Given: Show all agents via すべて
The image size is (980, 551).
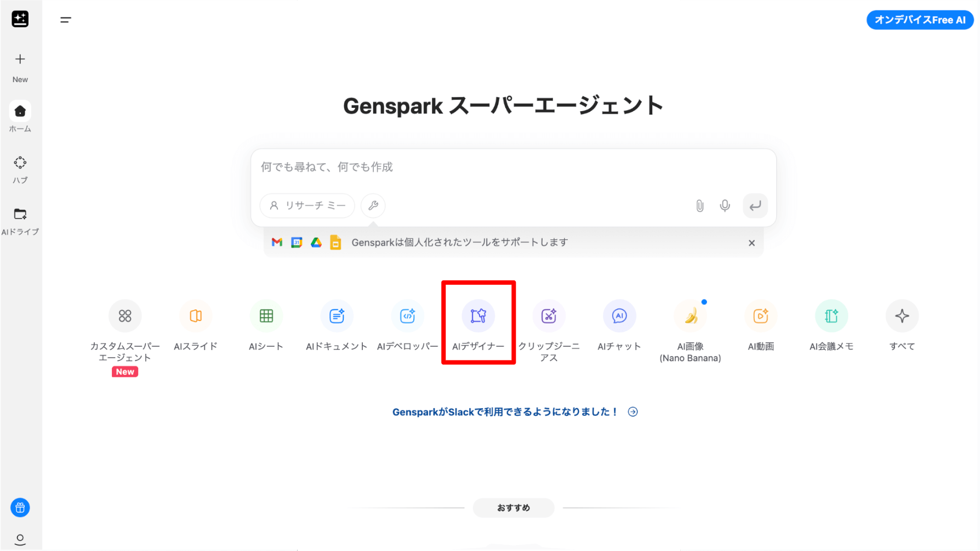Looking at the screenshot, I should tap(902, 316).
